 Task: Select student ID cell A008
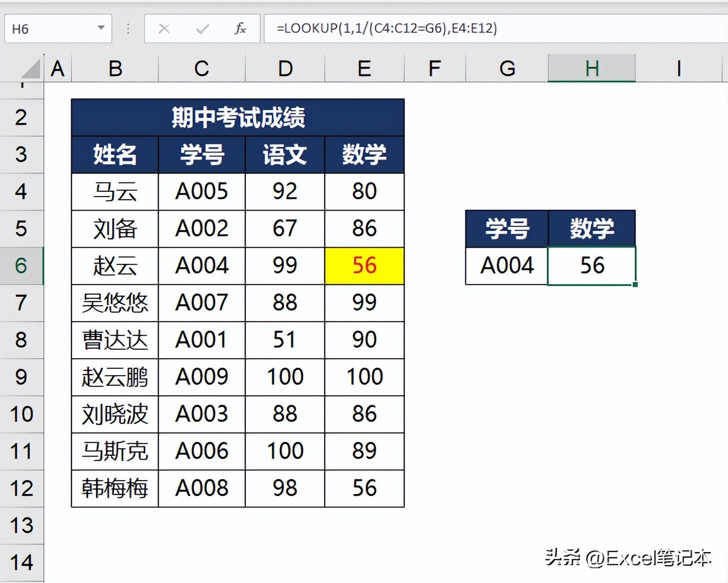click(202, 489)
